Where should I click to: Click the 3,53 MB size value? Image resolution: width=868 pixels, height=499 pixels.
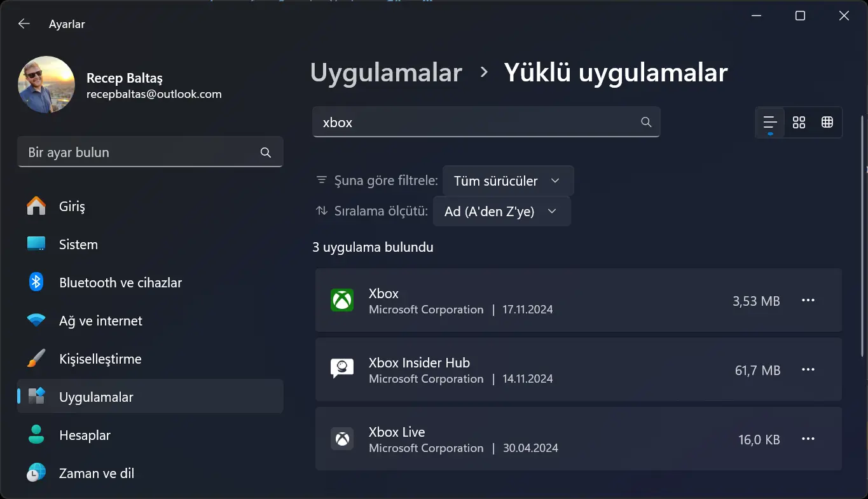coord(756,301)
